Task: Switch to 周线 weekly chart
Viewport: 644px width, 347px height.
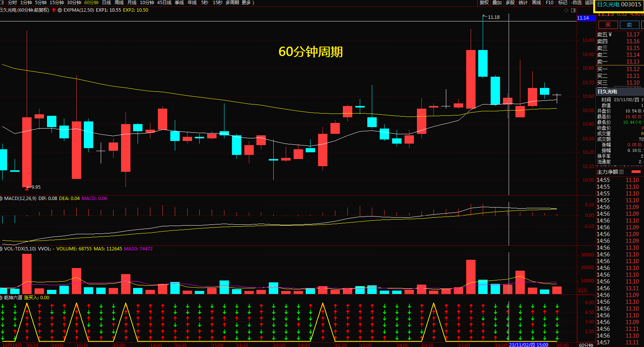Action: point(119,3)
